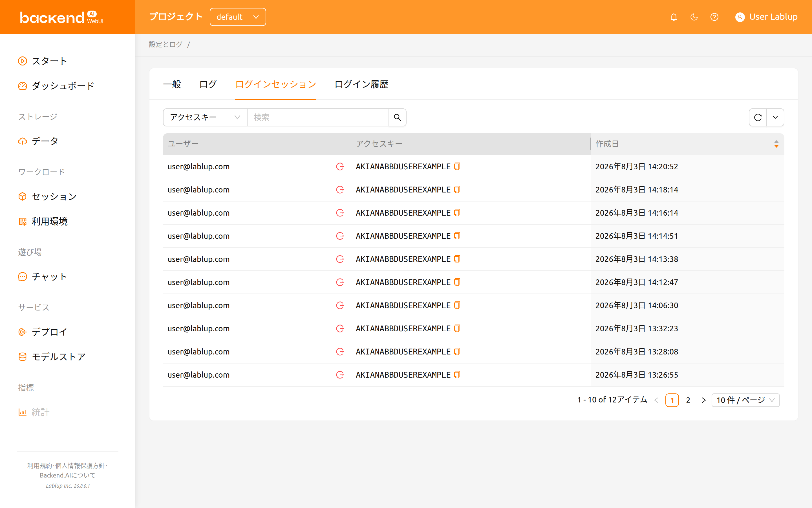Open 個人情報保護方針 link in footer
The image size is (812, 508).
click(80, 466)
